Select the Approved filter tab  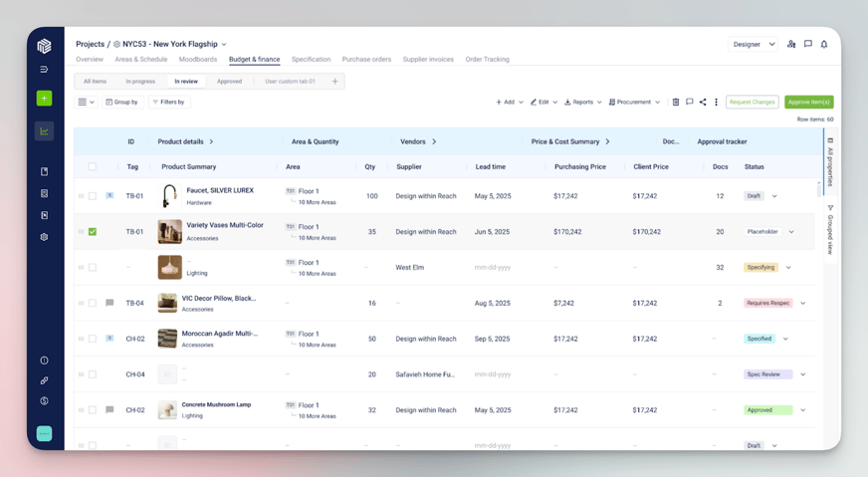229,82
